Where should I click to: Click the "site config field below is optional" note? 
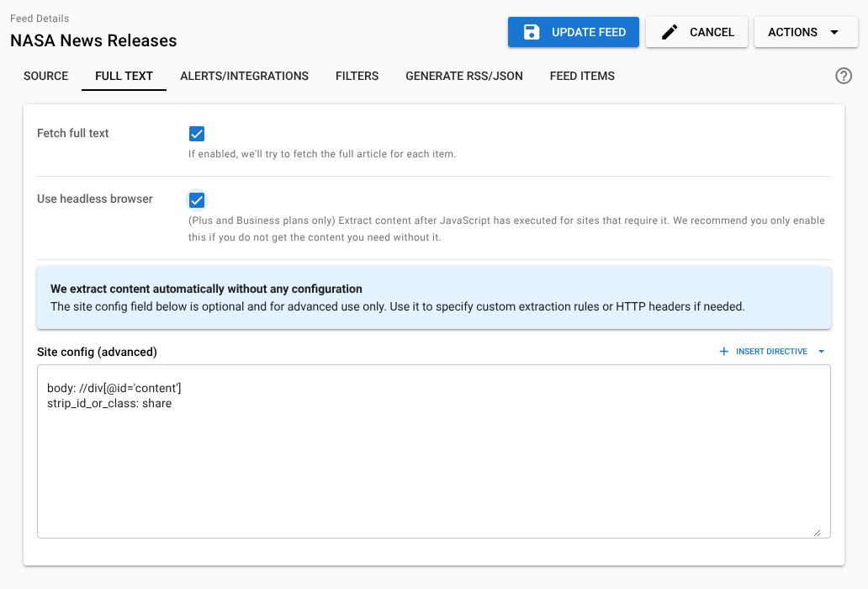click(x=398, y=306)
